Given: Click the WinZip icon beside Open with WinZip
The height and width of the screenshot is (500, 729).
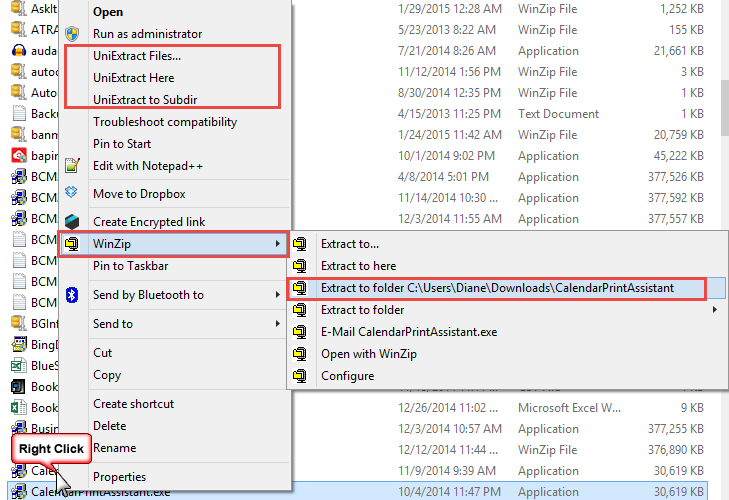Looking at the screenshot, I should click(299, 354).
